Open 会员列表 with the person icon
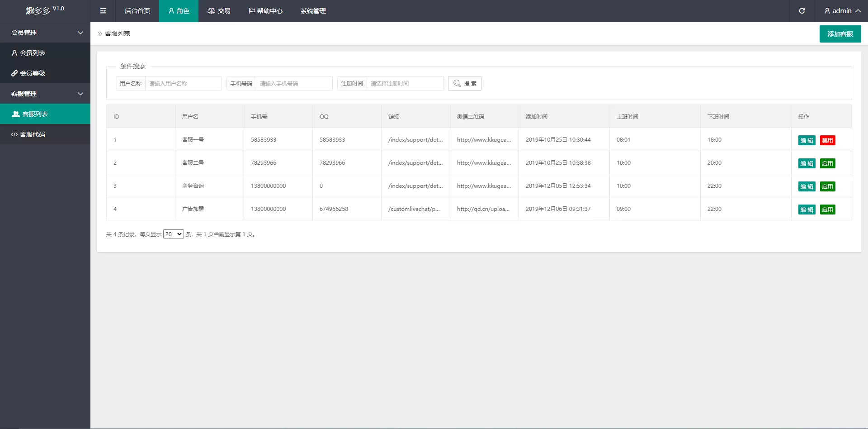 (x=28, y=53)
